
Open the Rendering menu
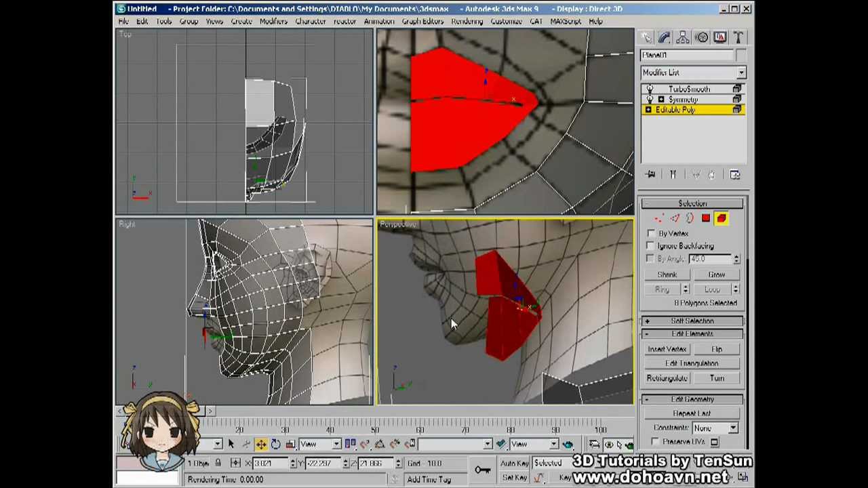(467, 21)
